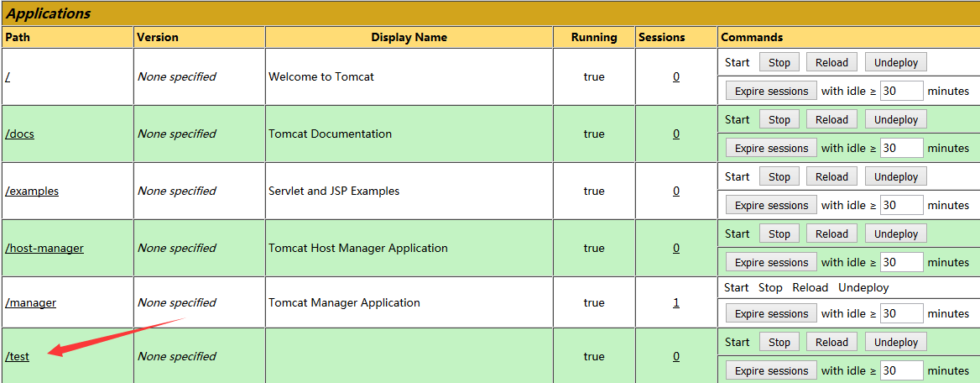Click the running true value in /manager row
Viewport: 980px width, 383px height.
(x=594, y=302)
